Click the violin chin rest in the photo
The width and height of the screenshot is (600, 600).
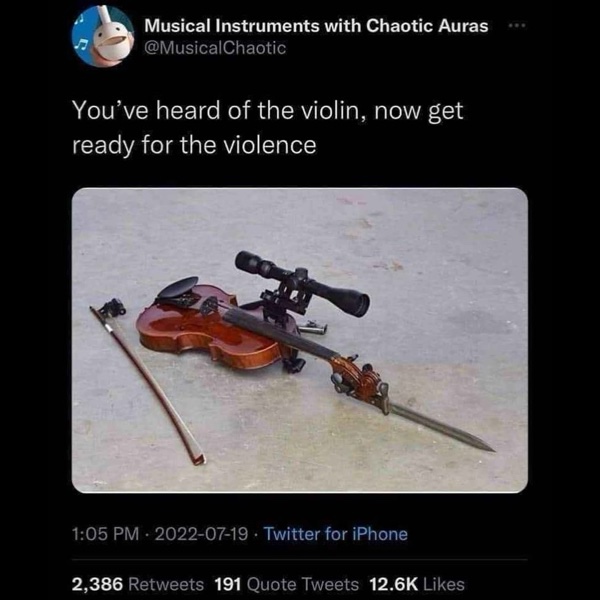tap(178, 287)
